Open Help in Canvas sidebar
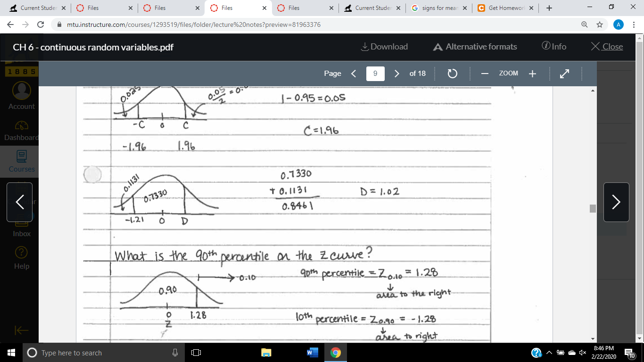Viewport: 644px width, 362px height. [21, 258]
